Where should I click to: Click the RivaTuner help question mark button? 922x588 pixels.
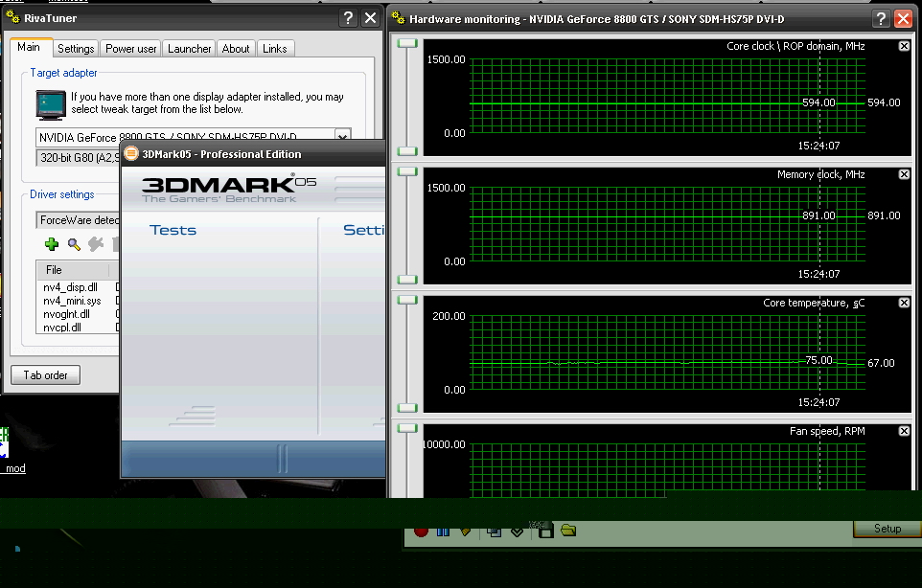pos(348,18)
